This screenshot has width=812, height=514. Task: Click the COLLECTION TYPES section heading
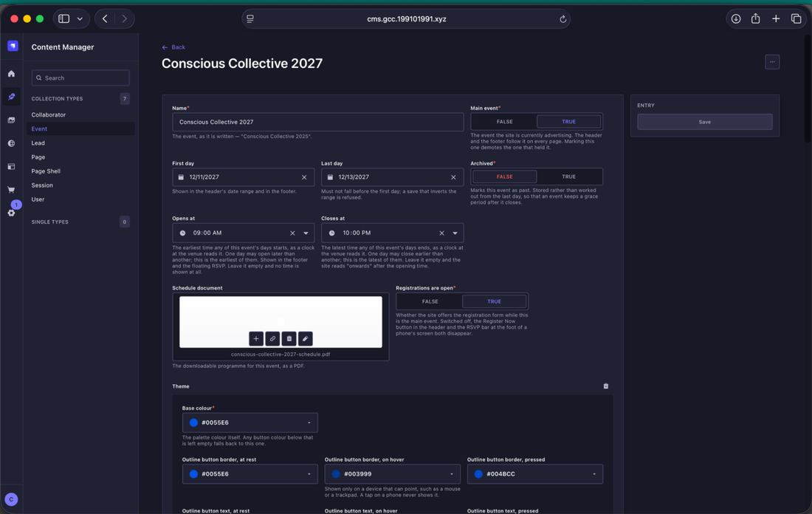(x=57, y=98)
